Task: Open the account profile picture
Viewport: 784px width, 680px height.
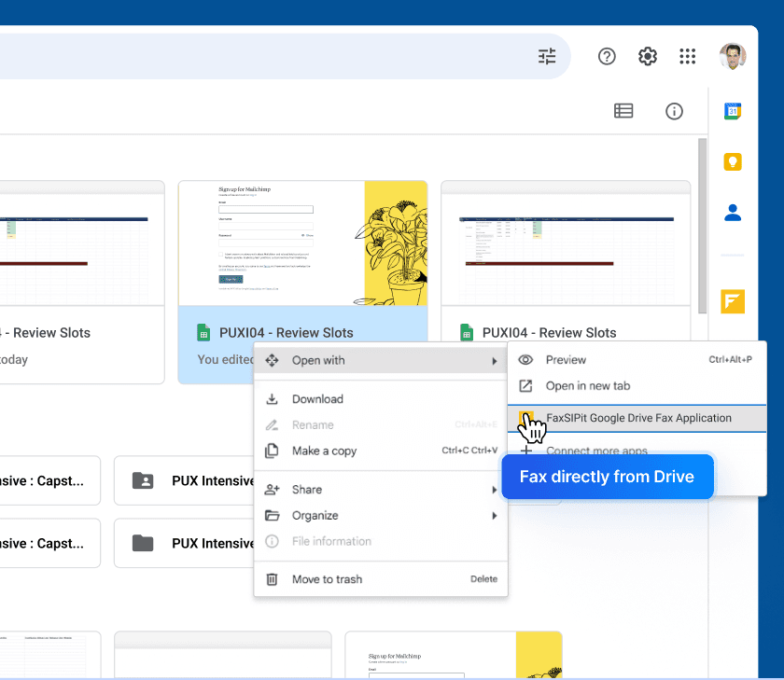Action: click(733, 56)
